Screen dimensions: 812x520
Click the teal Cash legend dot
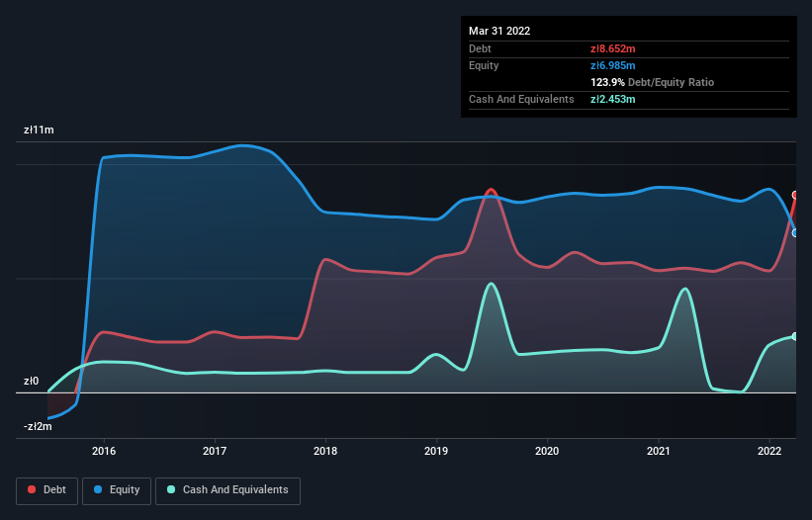[171, 489]
